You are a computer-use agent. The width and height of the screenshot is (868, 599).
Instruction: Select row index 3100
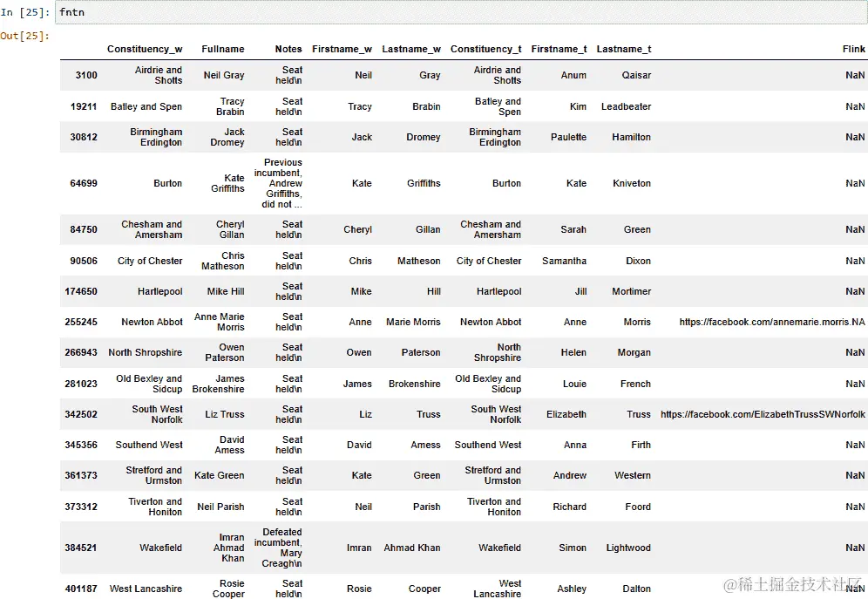pyautogui.click(x=86, y=75)
